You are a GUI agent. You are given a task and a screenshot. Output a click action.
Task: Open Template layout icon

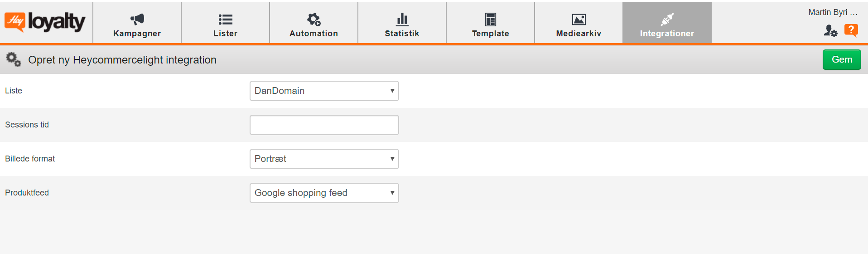click(490, 19)
